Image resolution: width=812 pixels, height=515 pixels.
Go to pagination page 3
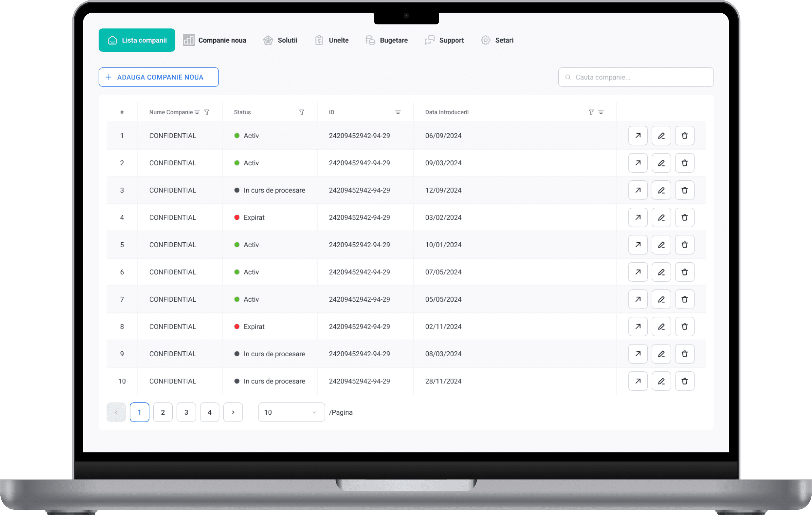point(186,412)
